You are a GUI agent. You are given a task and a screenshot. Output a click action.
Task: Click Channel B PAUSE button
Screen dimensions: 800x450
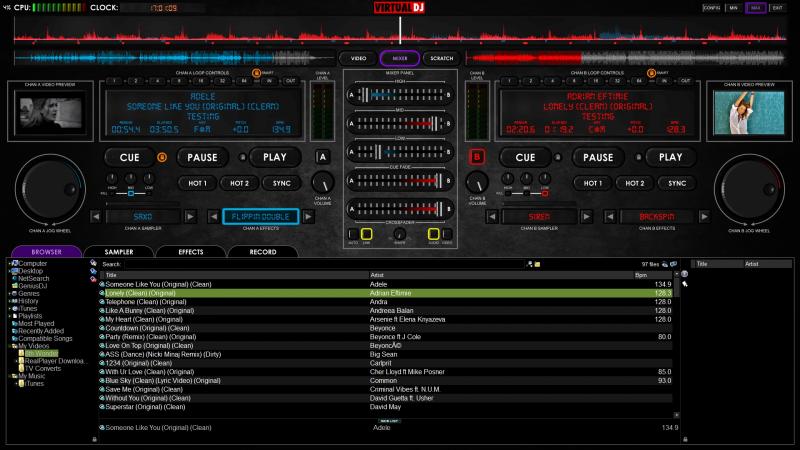click(x=598, y=157)
